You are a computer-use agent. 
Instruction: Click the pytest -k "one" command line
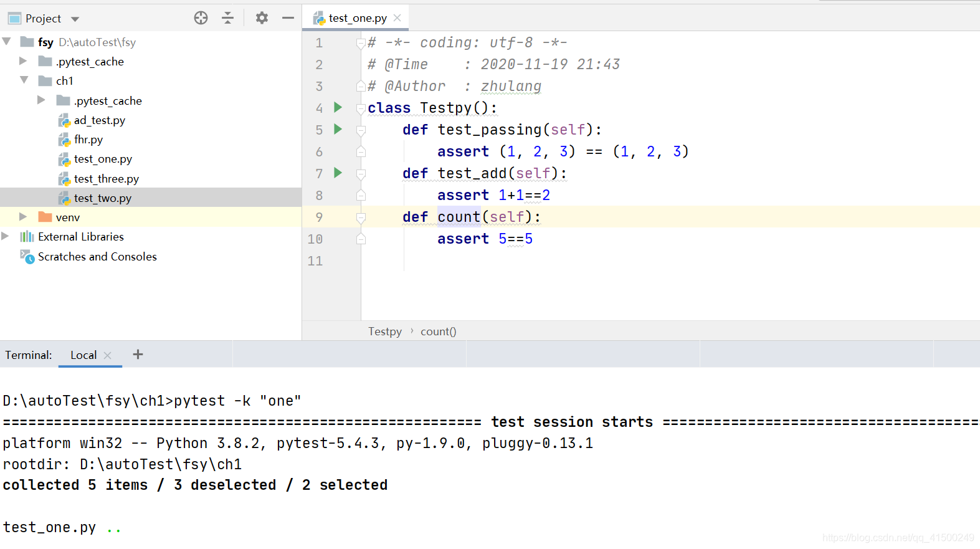point(152,401)
